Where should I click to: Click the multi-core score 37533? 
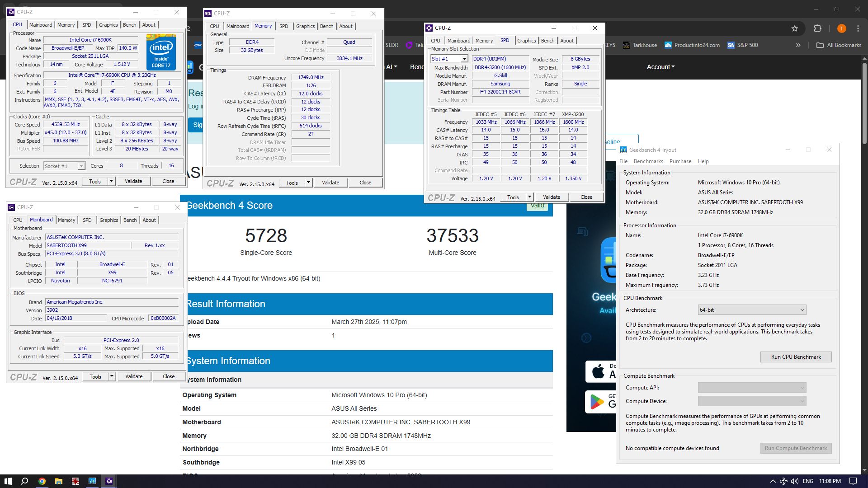[453, 236]
